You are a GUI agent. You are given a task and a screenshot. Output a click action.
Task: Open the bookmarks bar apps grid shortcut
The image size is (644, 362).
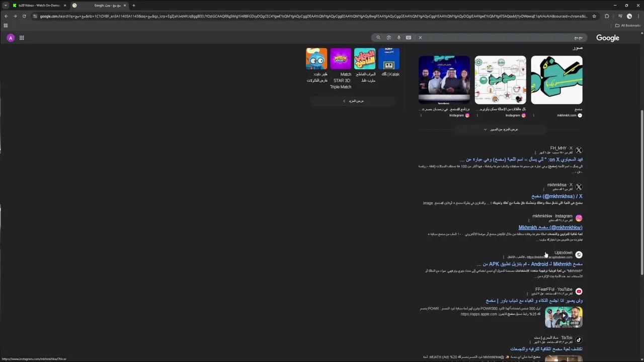6,25
